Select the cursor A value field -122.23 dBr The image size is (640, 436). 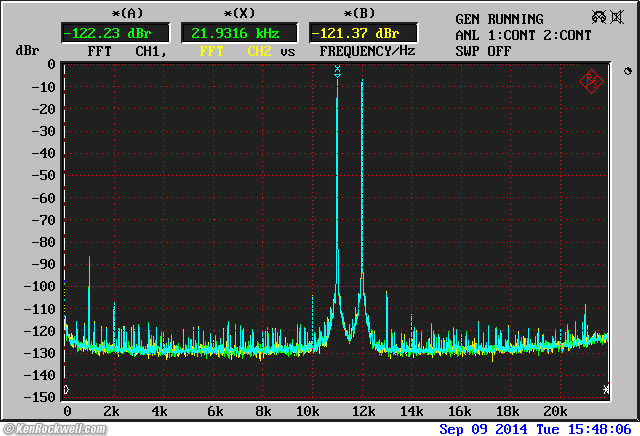point(115,33)
